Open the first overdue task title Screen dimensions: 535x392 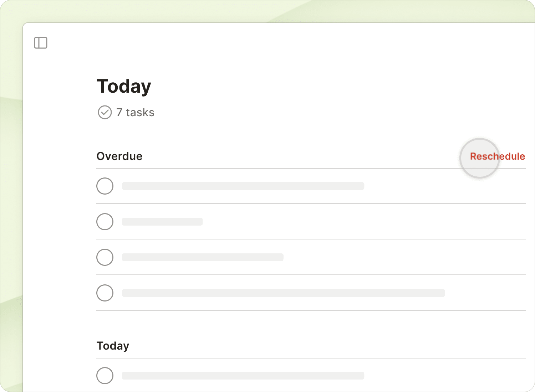243,186
